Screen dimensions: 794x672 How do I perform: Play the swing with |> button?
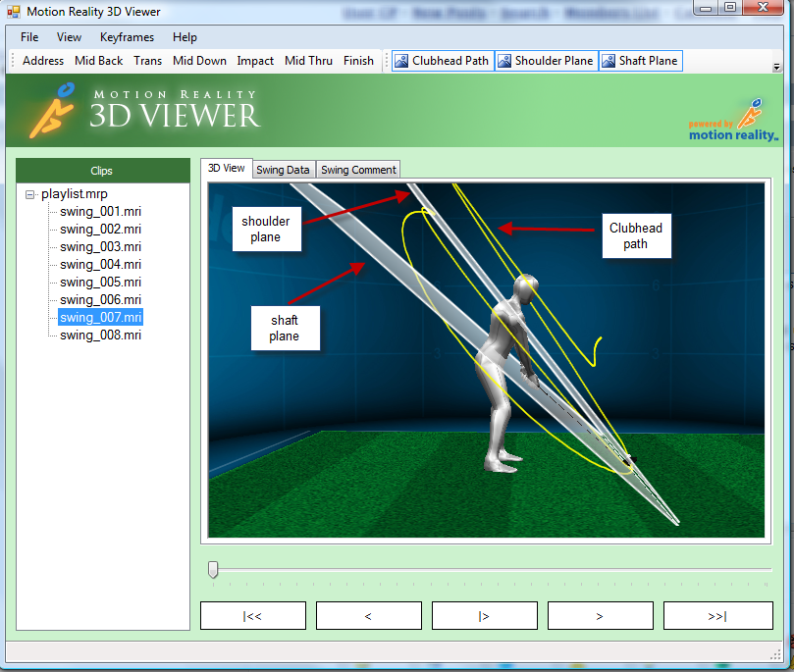(x=485, y=616)
